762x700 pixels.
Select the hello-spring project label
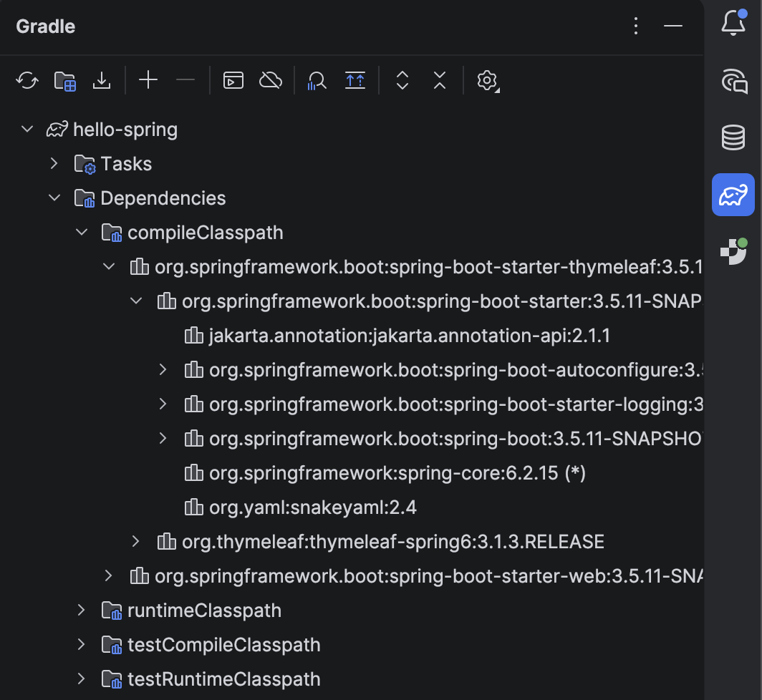pyautogui.click(x=125, y=130)
